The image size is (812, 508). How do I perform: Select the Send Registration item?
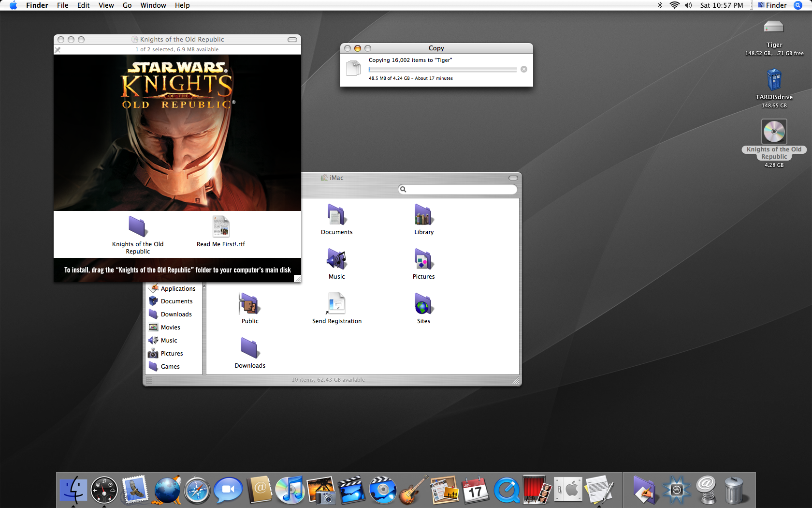click(337, 303)
